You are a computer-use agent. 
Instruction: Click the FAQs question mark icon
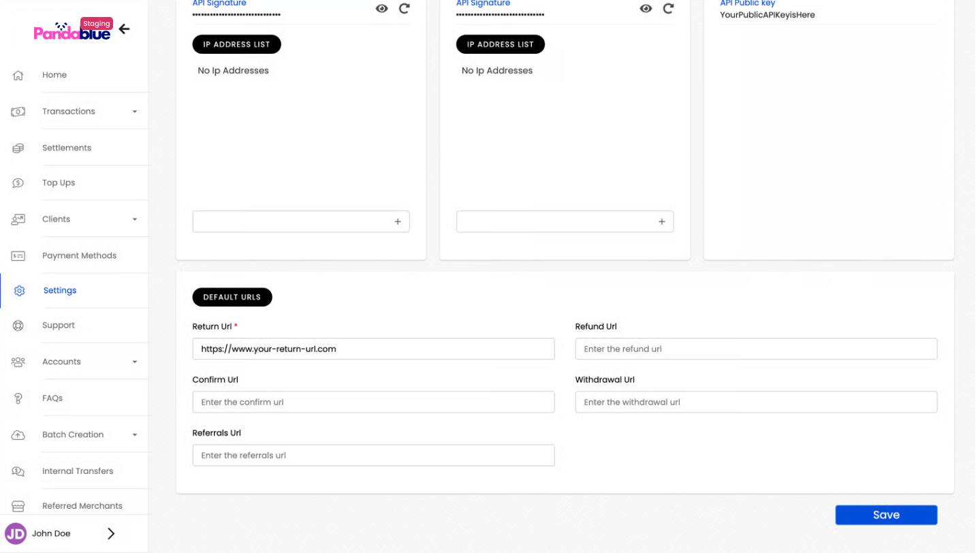18,398
